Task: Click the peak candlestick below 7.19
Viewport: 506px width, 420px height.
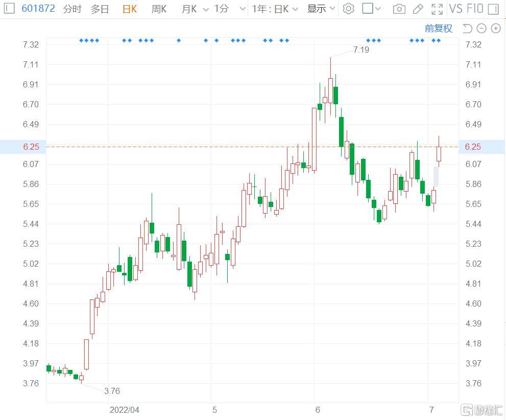Action: pos(330,91)
